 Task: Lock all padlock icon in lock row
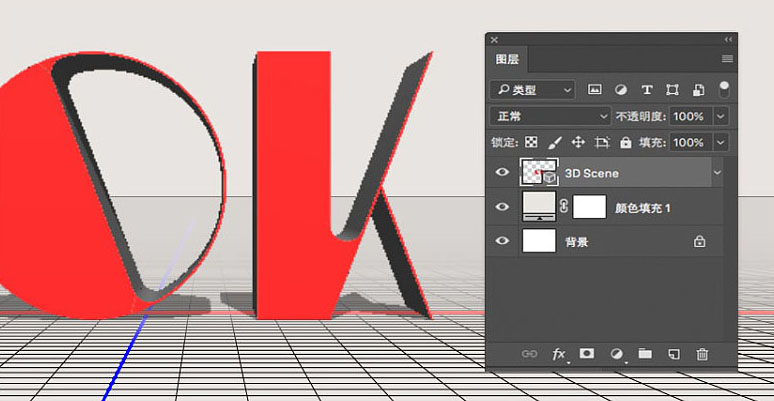[625, 143]
